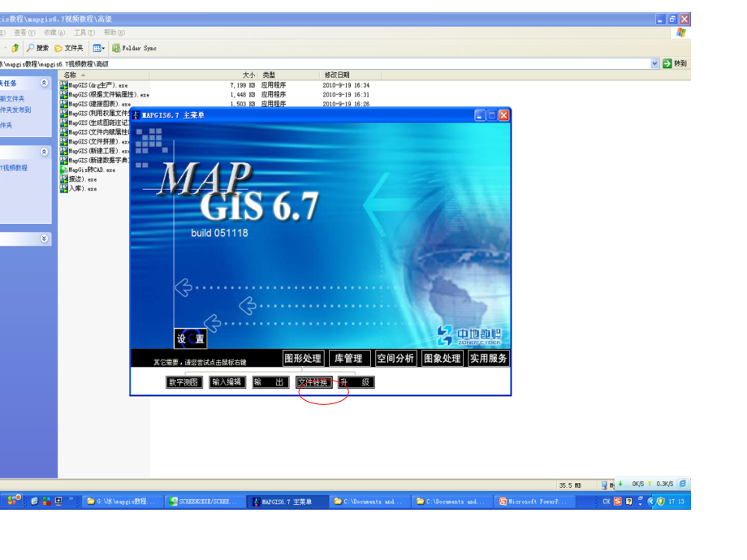Switch to Microsoft PowerPoint taskbar item
The height and width of the screenshot is (560, 747).
coord(534,502)
